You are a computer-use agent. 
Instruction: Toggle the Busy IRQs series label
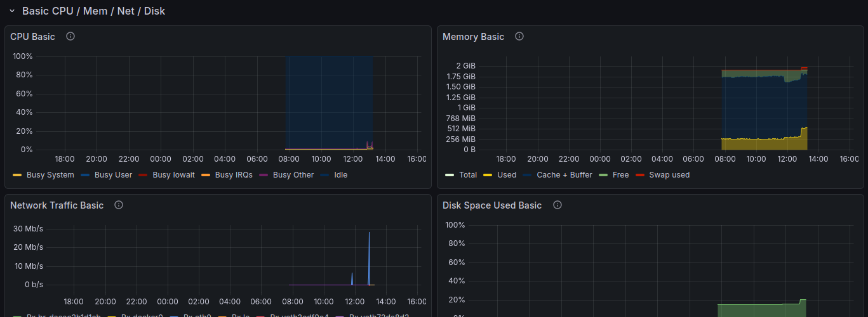(234, 175)
